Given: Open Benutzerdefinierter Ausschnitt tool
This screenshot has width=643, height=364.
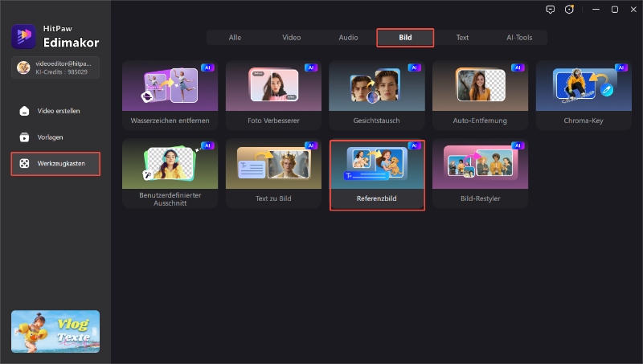Looking at the screenshot, I should pos(170,174).
